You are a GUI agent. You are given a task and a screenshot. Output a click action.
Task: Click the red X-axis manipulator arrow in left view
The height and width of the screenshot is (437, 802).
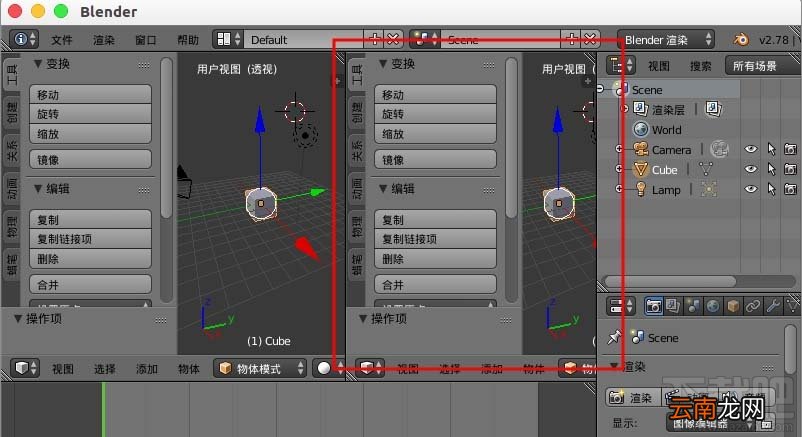pos(306,248)
